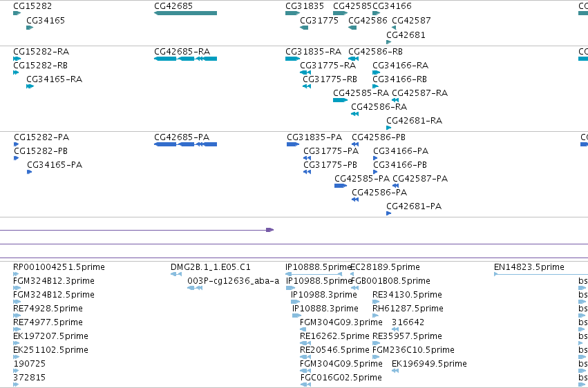Select protein CG31775-PA label
This screenshot has width=588, height=388.
[331, 151]
